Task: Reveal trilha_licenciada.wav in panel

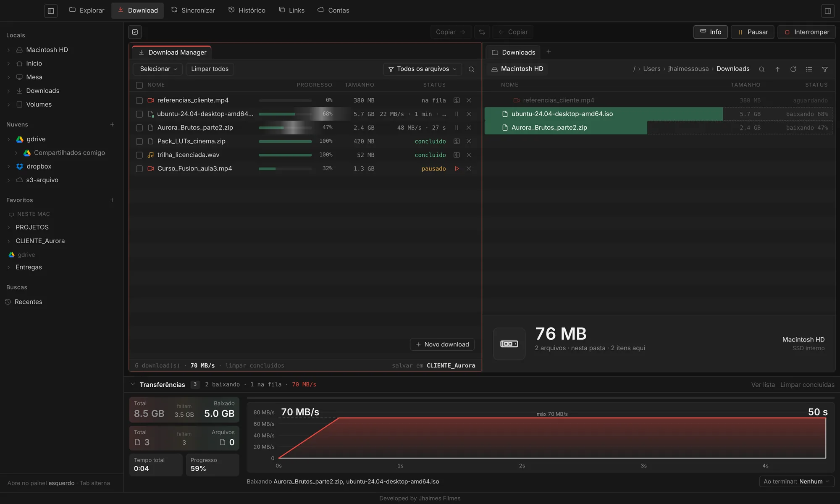Action: [x=457, y=155]
